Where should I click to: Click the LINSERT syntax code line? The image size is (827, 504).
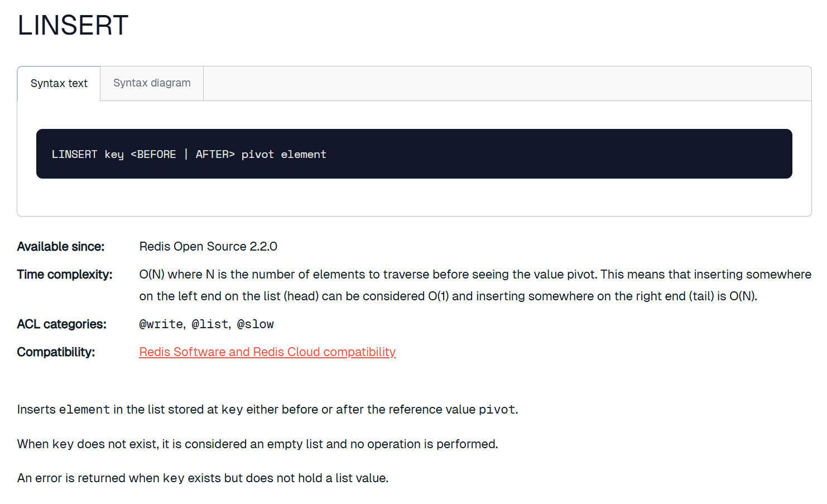[189, 154]
